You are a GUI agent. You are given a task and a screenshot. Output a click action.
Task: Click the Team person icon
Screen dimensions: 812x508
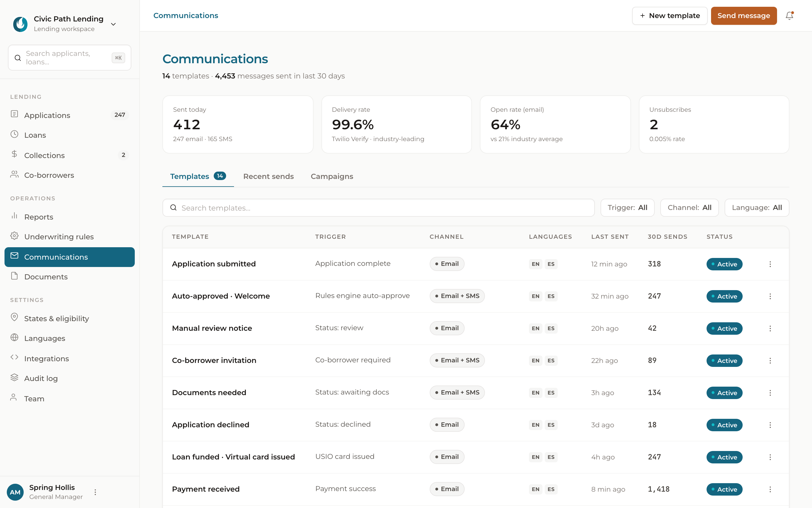[x=14, y=398]
